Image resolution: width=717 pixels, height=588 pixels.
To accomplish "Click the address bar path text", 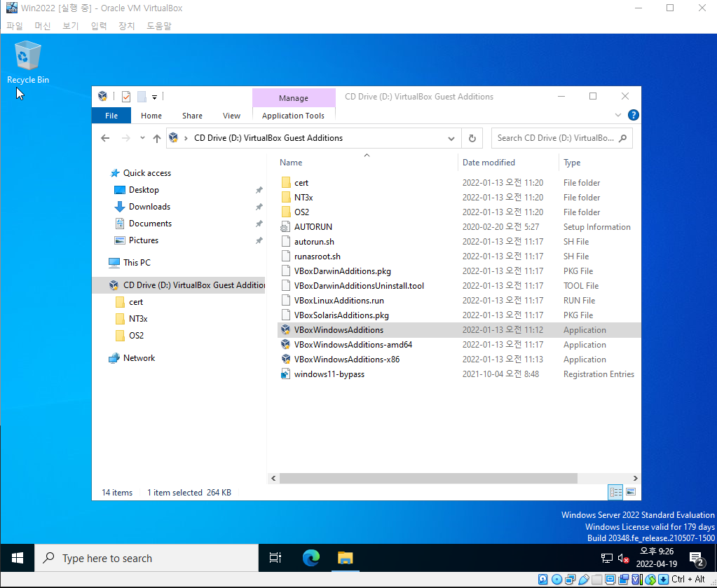I will [268, 138].
